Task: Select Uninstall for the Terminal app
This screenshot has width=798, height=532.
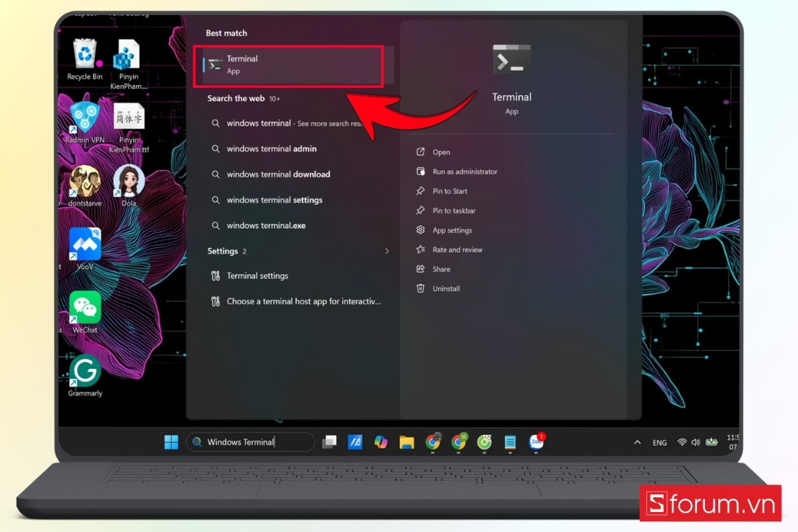Action: [438, 289]
